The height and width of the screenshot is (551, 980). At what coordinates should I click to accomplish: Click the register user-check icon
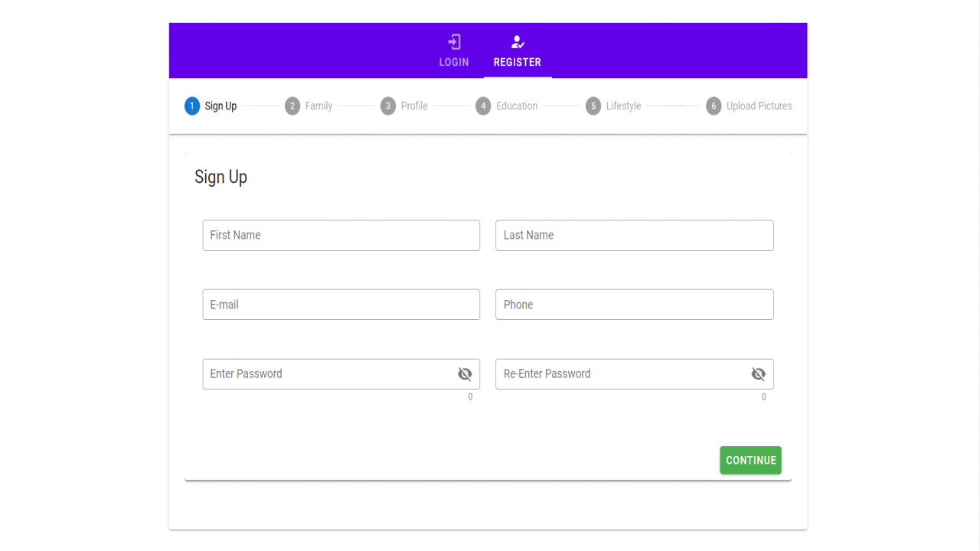point(518,42)
